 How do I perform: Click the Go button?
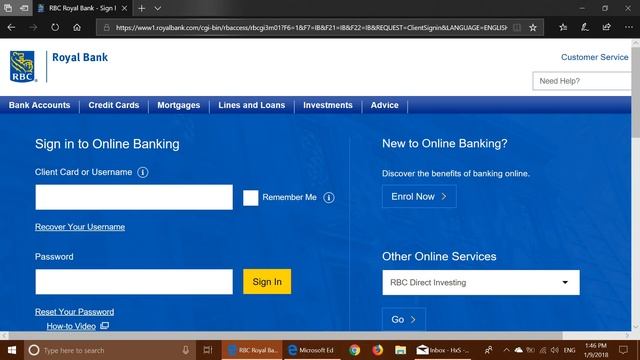click(404, 319)
